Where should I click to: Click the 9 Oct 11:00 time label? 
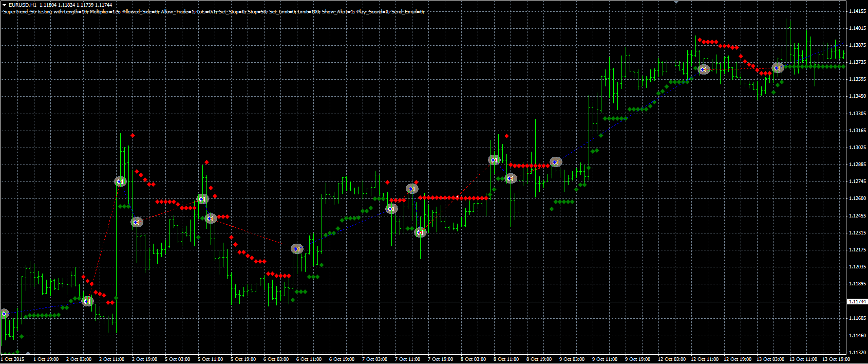click(606, 359)
